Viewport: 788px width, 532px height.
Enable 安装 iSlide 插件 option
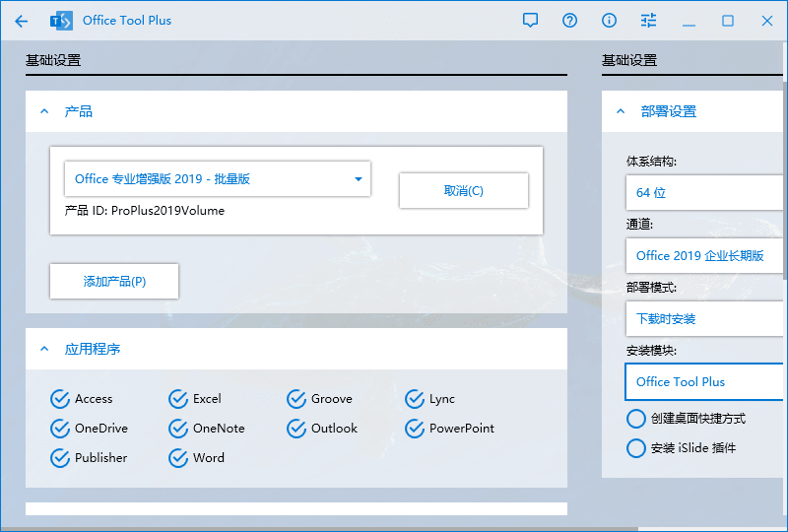click(636, 448)
